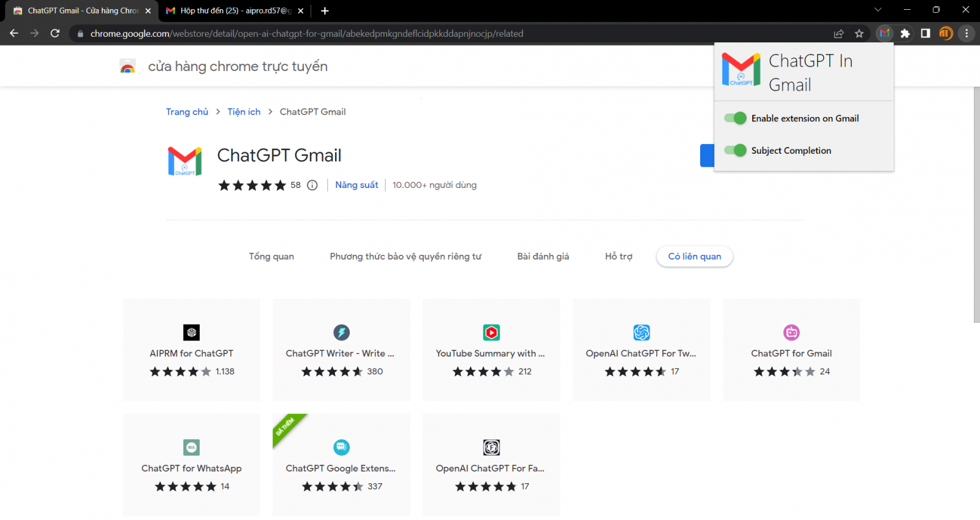The height and width of the screenshot is (520, 980).
Task: Click the ChatGPT Gmail page heading
Action: 279,156
